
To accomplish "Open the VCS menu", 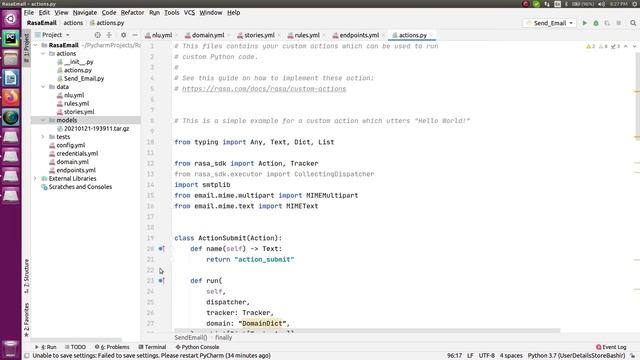I will [189, 13].
